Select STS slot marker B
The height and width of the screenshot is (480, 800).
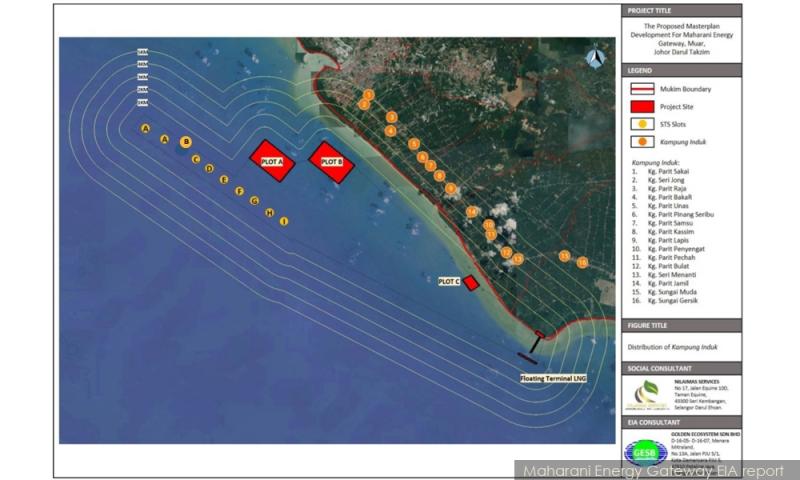click(x=185, y=142)
